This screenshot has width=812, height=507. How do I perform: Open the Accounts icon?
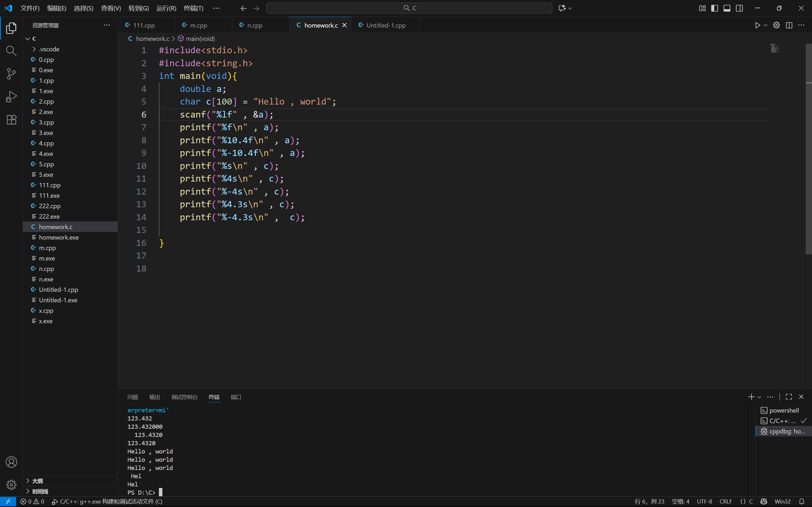tap(11, 462)
